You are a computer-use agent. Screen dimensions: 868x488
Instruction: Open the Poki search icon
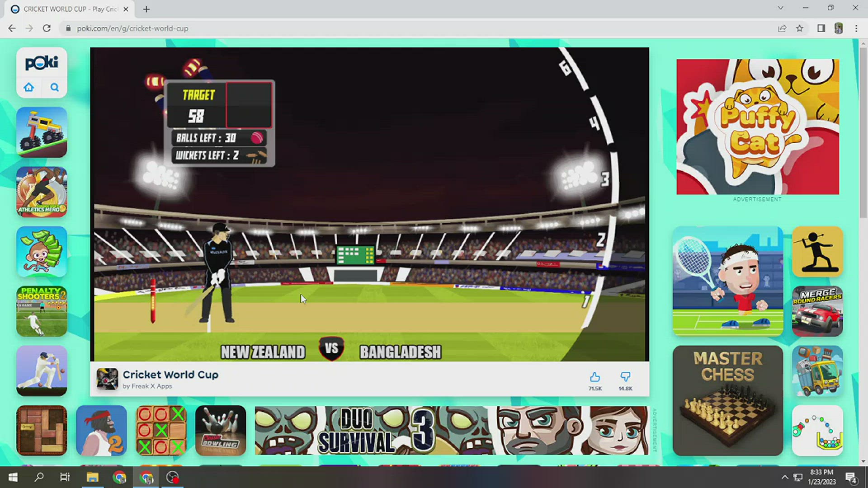pyautogui.click(x=55, y=87)
